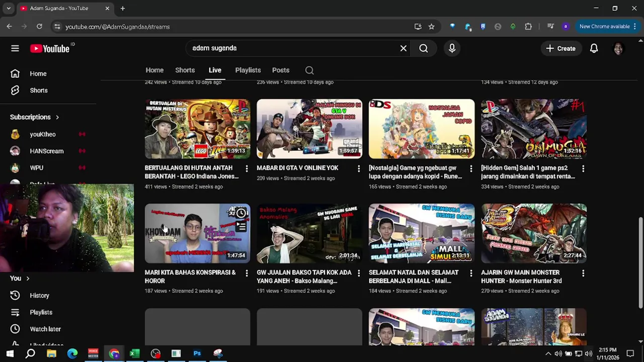Open options for KONSPIRASI & HOROR video
Image resolution: width=644 pixels, height=362 pixels.
click(247, 273)
